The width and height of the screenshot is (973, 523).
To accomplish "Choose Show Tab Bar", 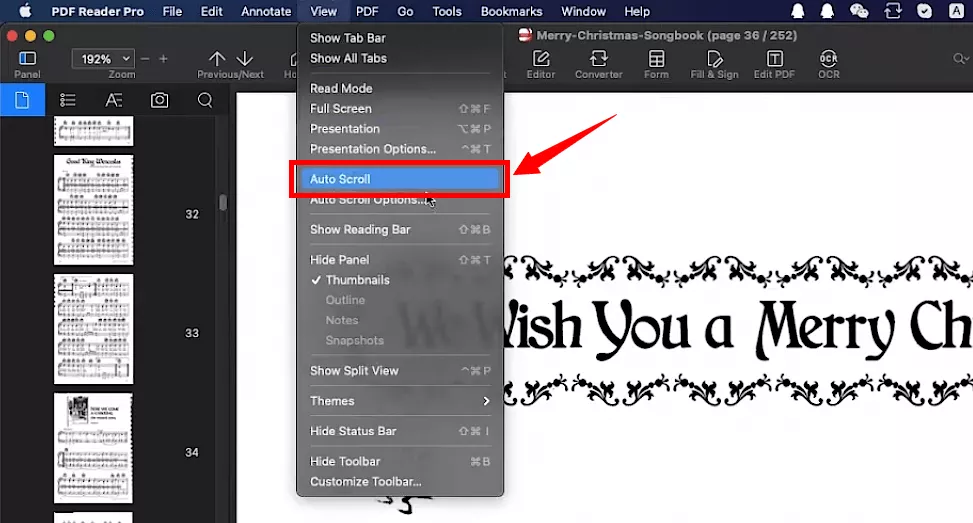I will [400, 38].
